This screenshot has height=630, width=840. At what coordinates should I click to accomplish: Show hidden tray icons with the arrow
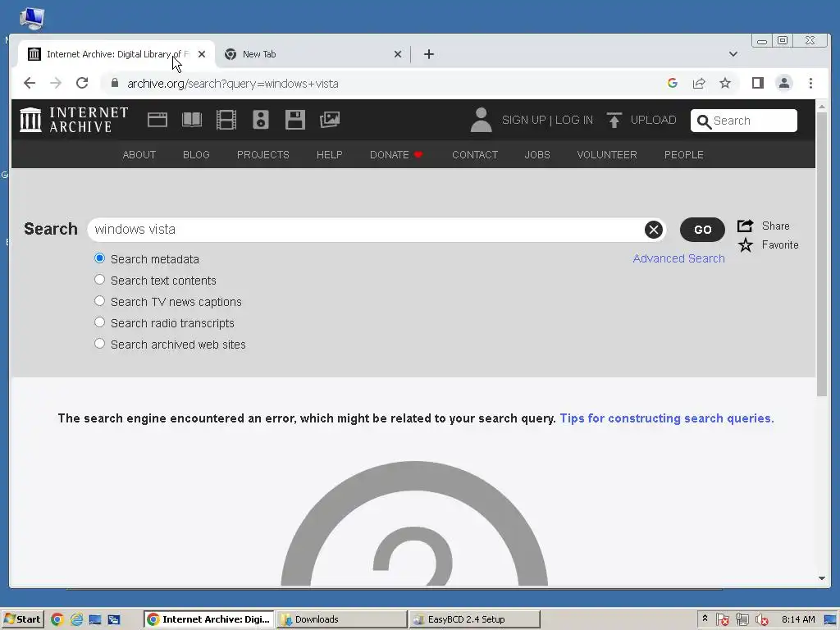pos(705,619)
